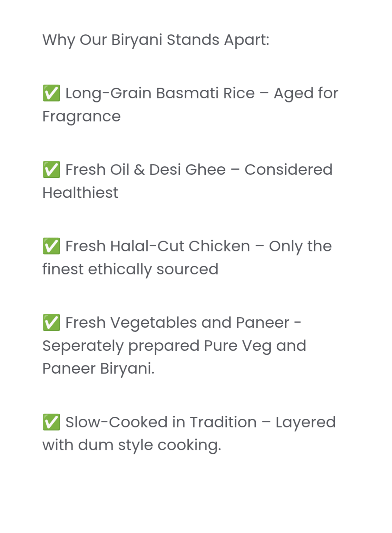The height and width of the screenshot is (533, 392).
Task: Click the line with dum style cooking
Action: pyautogui.click(x=132, y=445)
